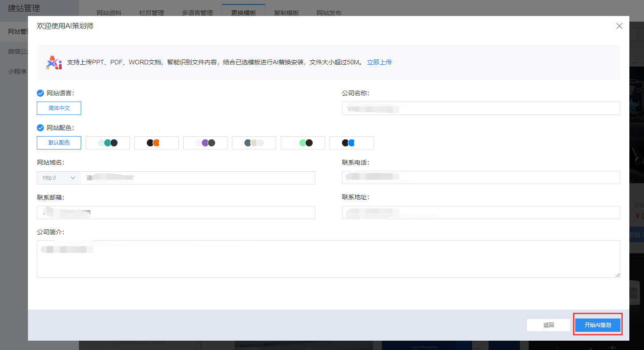Screen dimensions: 644x350
Task: Focus the 联系邮箱 input field
Action: (x=176, y=212)
